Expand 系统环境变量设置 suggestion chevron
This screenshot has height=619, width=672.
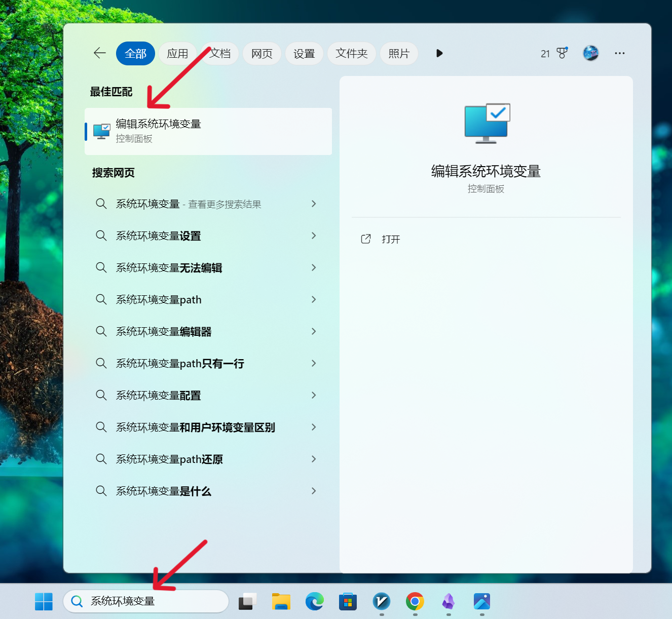tap(314, 236)
